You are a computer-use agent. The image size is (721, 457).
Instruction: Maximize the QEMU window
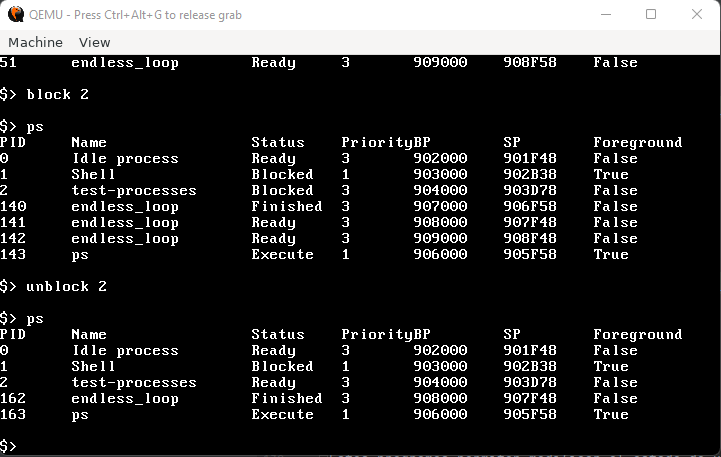(651, 15)
